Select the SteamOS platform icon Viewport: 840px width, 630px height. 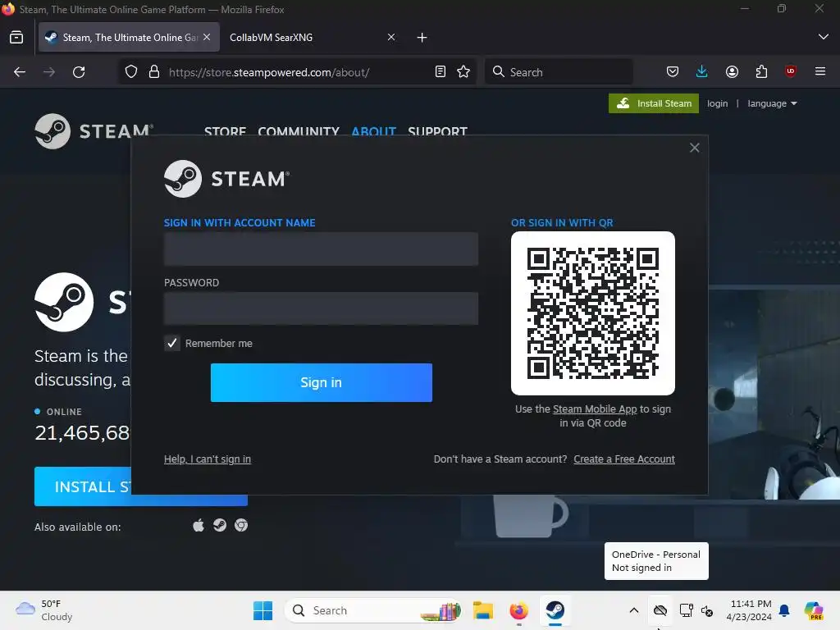click(220, 526)
